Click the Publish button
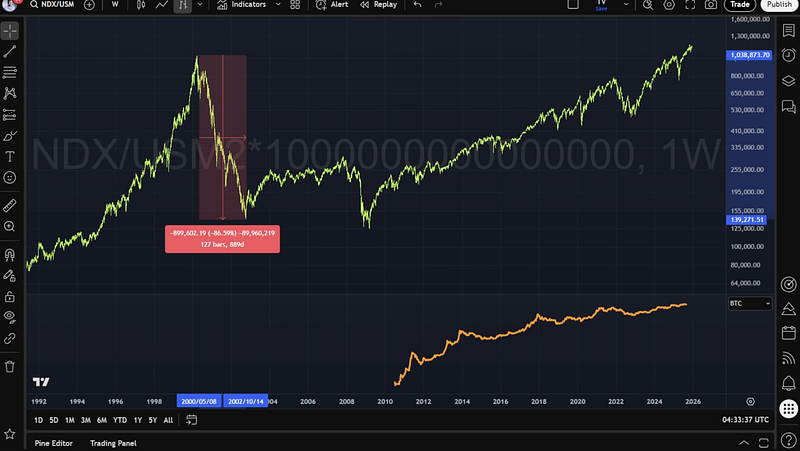The width and height of the screenshot is (800, 451). click(x=779, y=5)
